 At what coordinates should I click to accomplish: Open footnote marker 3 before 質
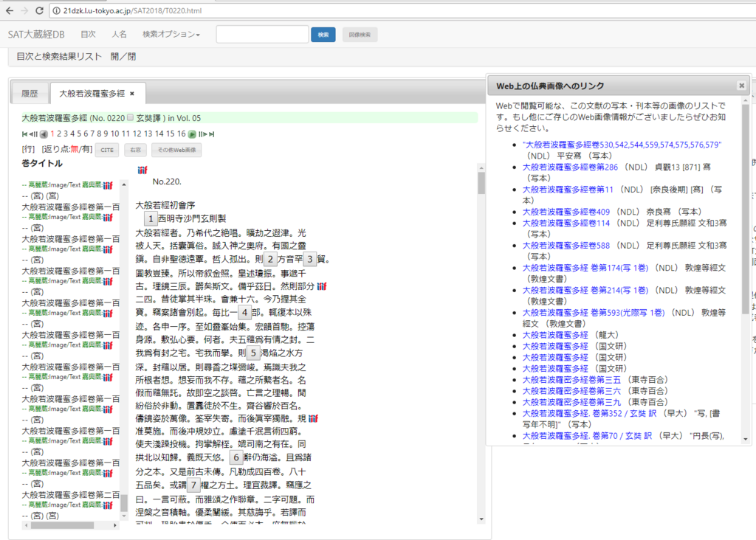(x=309, y=259)
